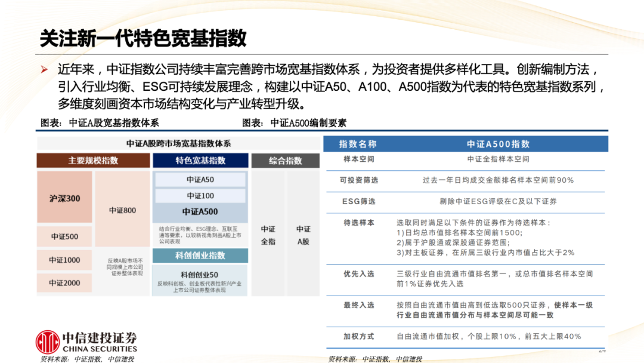Select the 中证500 box
The image size is (644, 363).
tap(64, 236)
